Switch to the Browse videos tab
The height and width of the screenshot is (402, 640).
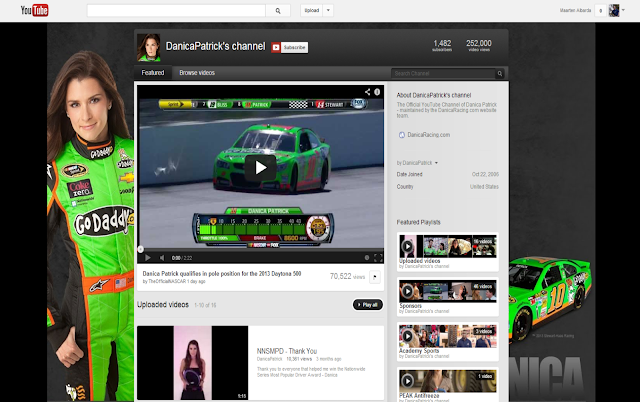point(197,73)
